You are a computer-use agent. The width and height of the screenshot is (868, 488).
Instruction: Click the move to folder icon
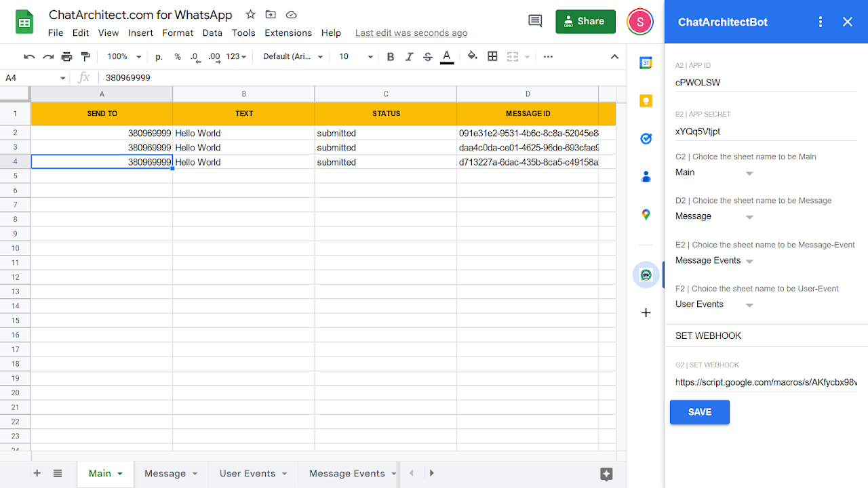tap(271, 14)
